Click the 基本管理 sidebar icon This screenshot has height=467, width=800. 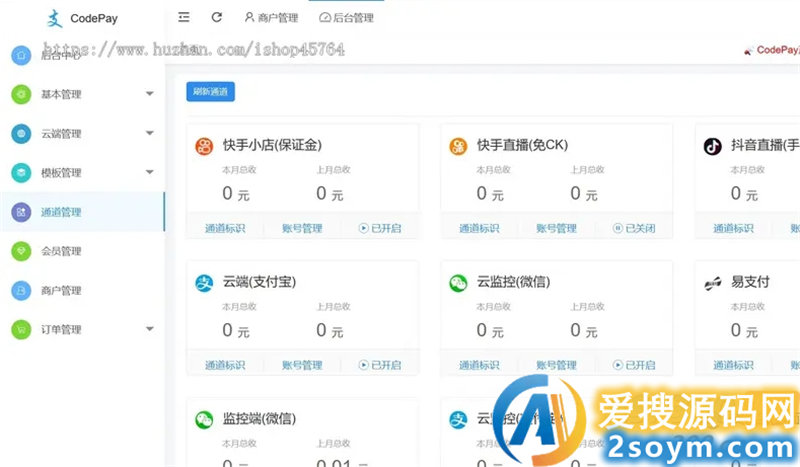pos(21,94)
